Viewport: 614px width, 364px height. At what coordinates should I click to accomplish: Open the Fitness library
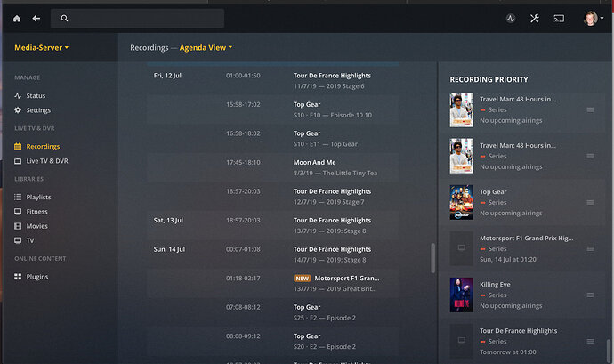(x=36, y=211)
